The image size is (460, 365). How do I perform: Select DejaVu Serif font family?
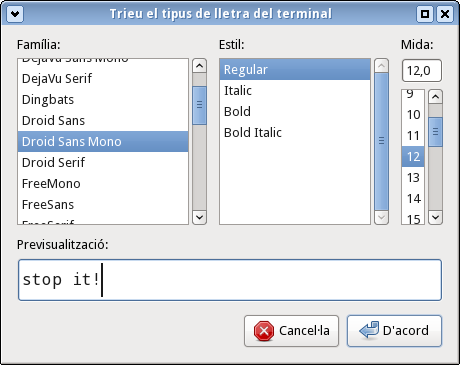coord(103,79)
